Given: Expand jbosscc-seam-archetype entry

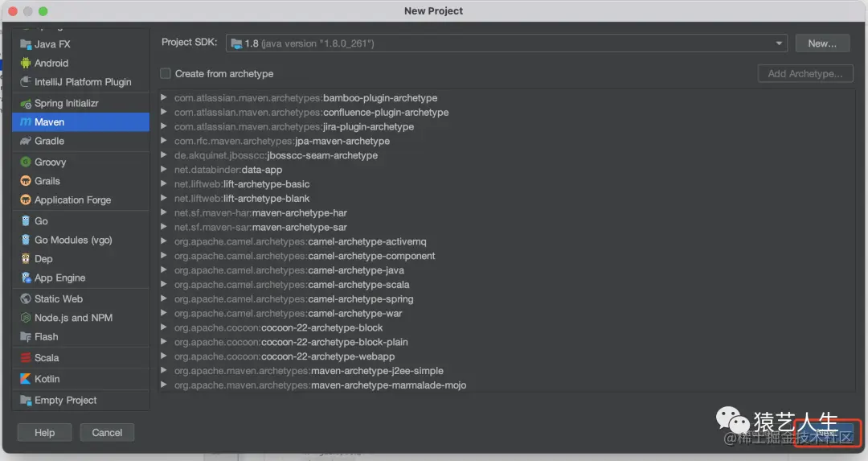Looking at the screenshot, I should pyautogui.click(x=164, y=155).
